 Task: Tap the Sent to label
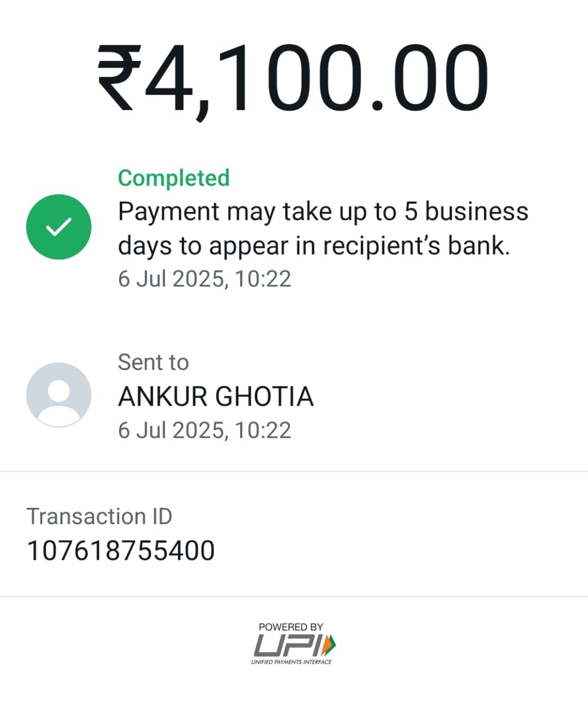[153, 363]
